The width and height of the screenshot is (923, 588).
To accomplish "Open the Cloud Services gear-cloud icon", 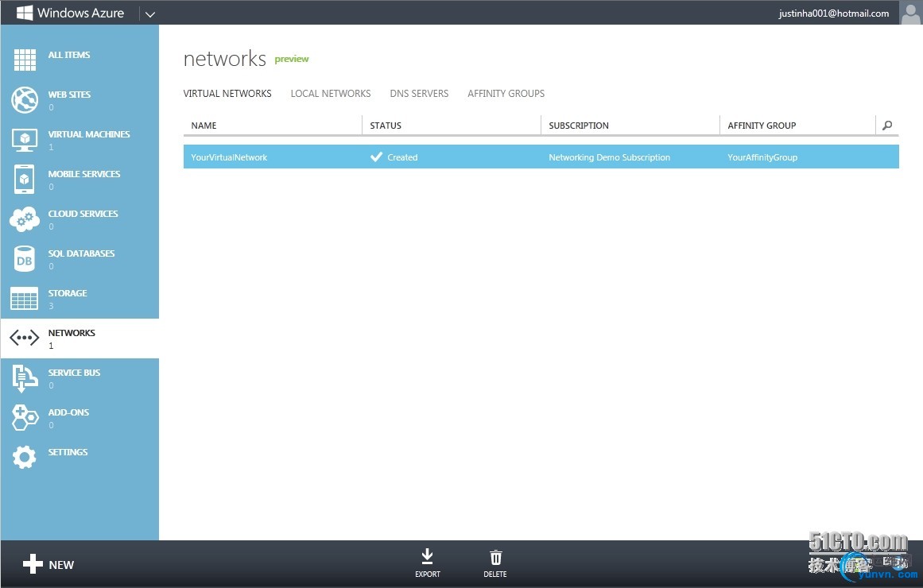I will 24,219.
